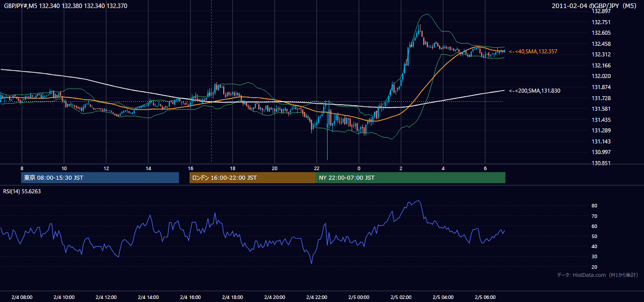Click the 2/4 14:00 date label
Image resolution: width=644 pixels, height=302 pixels.
click(x=148, y=297)
